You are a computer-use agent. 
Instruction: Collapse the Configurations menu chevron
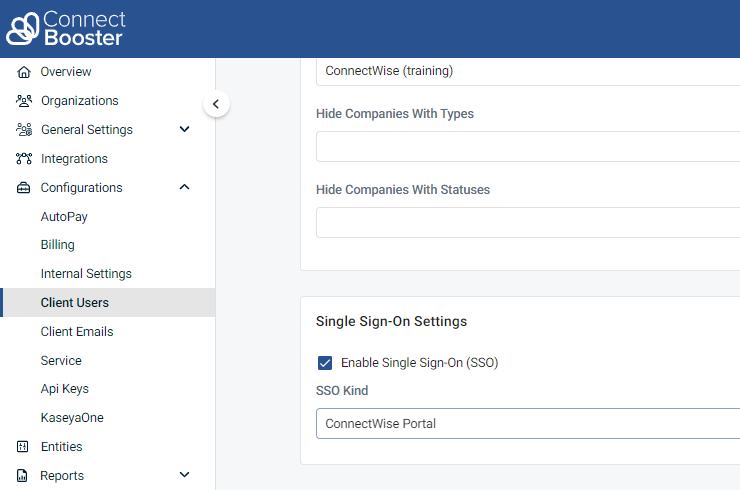click(184, 188)
